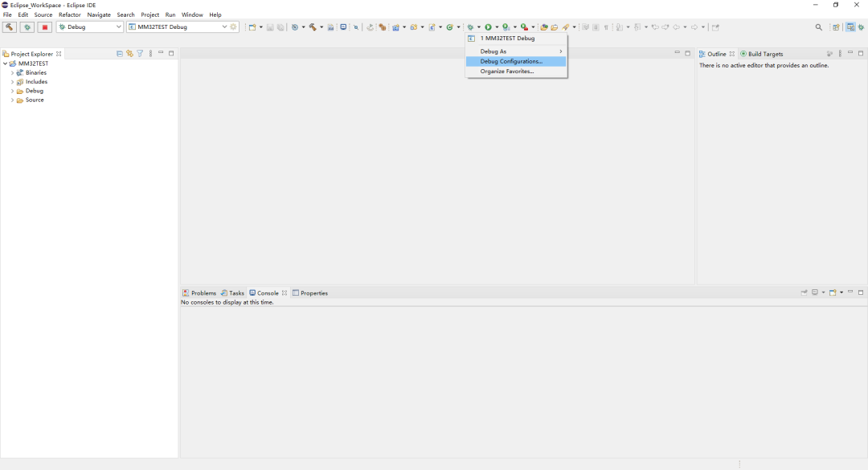Switch to the Tasks tab

click(x=232, y=293)
